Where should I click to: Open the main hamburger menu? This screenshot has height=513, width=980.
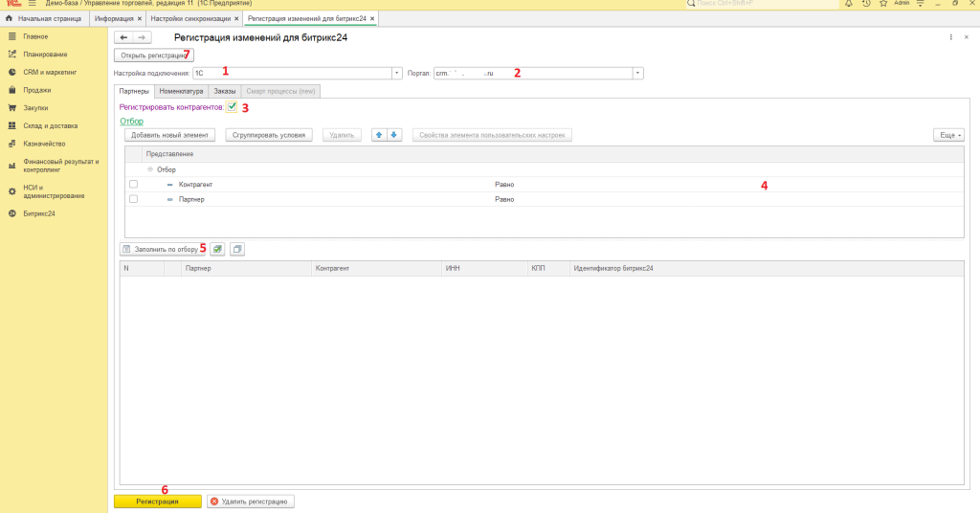[x=32, y=3]
